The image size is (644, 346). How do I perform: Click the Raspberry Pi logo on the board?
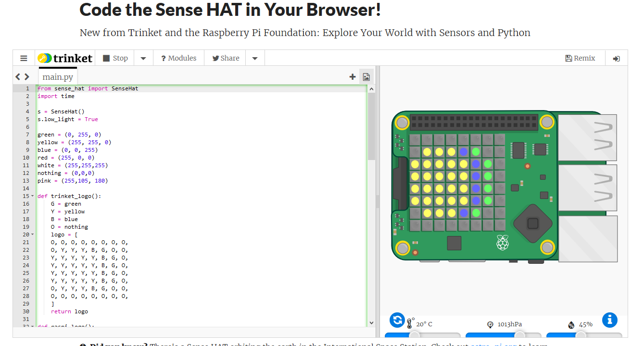pos(503,243)
